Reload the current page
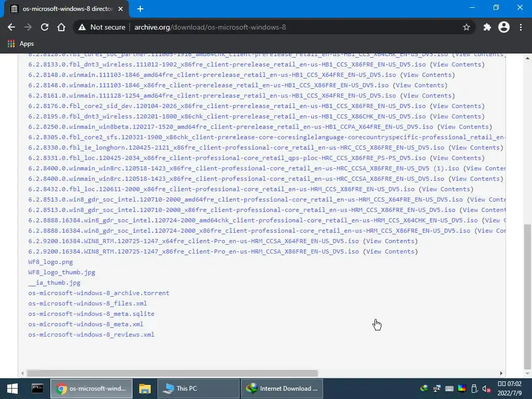532x399 pixels. point(45,27)
